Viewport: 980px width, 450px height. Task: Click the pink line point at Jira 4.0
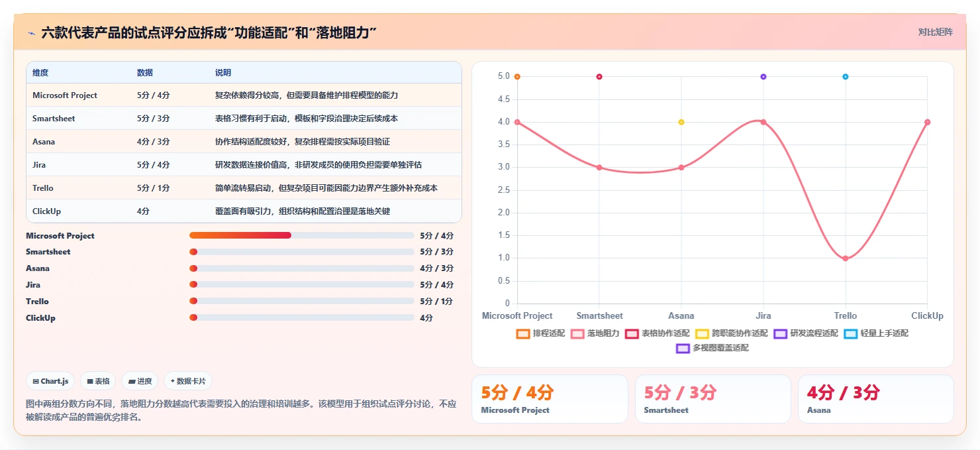(763, 122)
